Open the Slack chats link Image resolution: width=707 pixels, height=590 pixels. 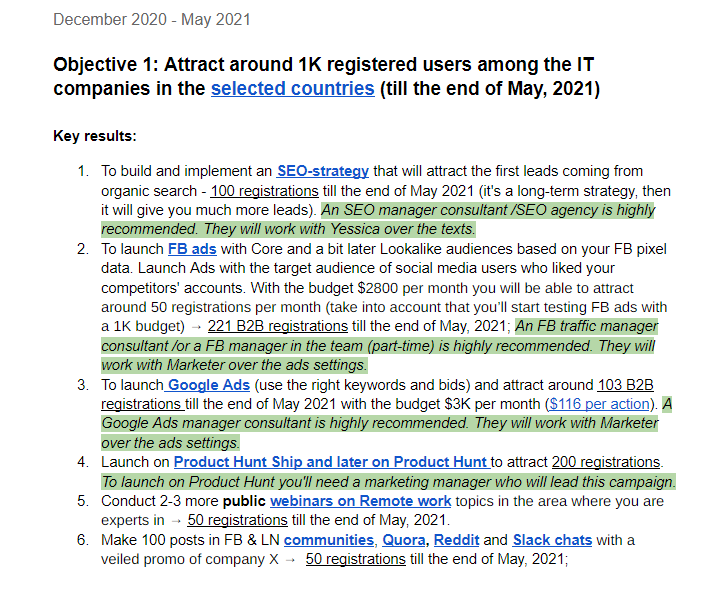pyautogui.click(x=552, y=540)
